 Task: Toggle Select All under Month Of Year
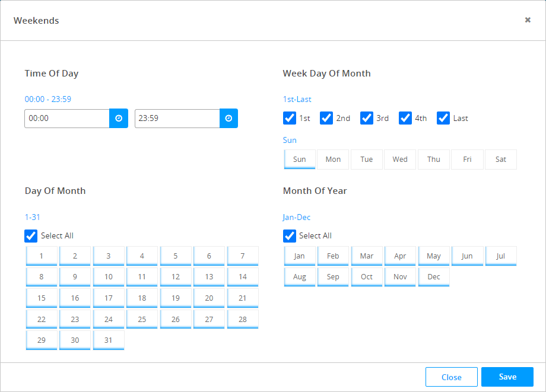coord(290,236)
